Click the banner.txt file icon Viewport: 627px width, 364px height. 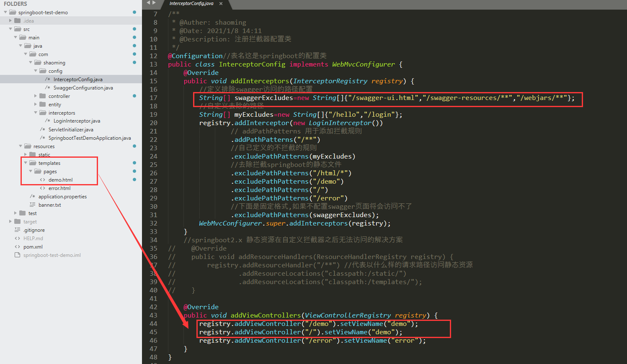32,205
